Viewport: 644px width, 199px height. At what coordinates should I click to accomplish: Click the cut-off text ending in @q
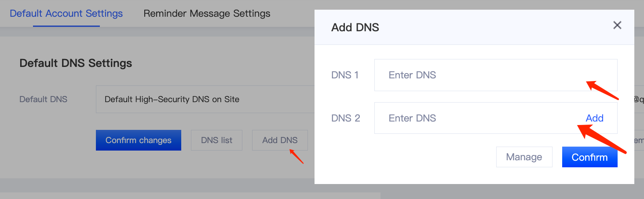[x=639, y=99]
